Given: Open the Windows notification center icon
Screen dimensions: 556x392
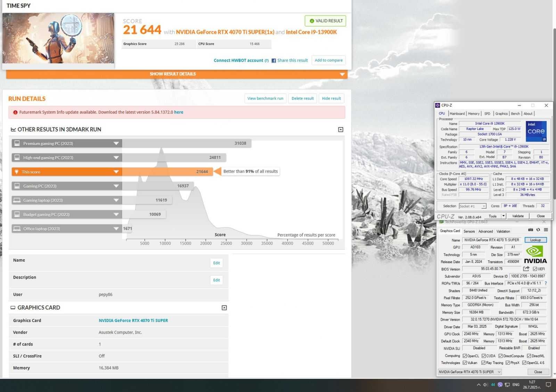Looking at the screenshot, I should pos(548,385).
